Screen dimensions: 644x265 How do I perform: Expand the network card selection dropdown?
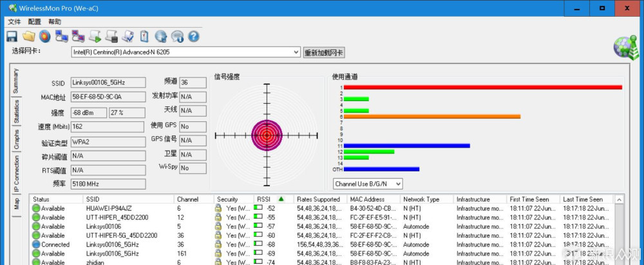[x=296, y=52]
